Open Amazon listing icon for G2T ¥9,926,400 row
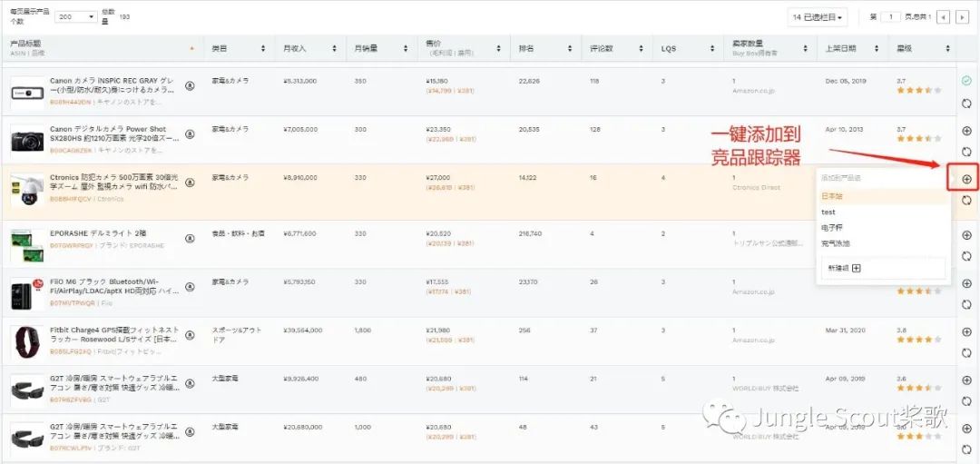This screenshot has height=464, width=980. [190, 382]
